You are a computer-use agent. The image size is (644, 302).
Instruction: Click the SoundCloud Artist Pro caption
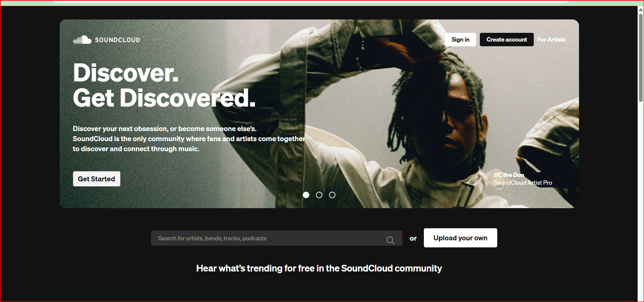(523, 183)
